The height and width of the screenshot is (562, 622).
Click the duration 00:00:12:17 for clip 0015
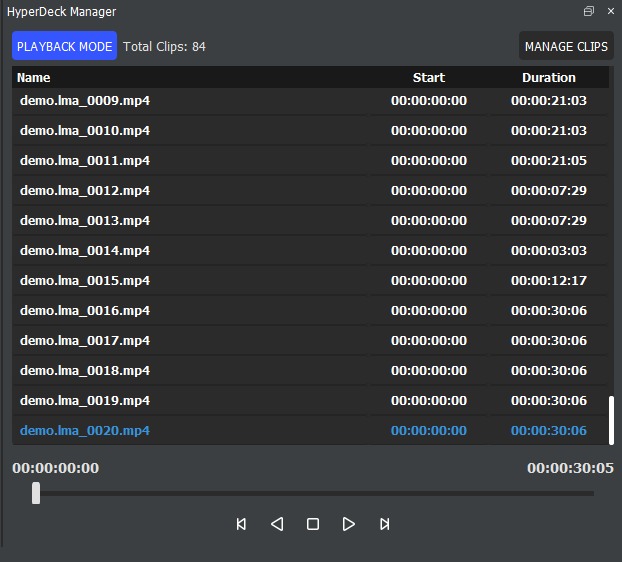[549, 280]
